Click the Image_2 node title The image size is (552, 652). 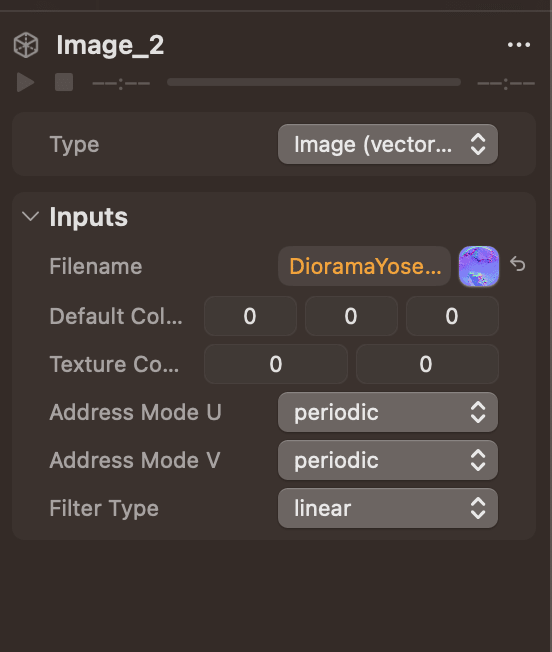coord(110,45)
